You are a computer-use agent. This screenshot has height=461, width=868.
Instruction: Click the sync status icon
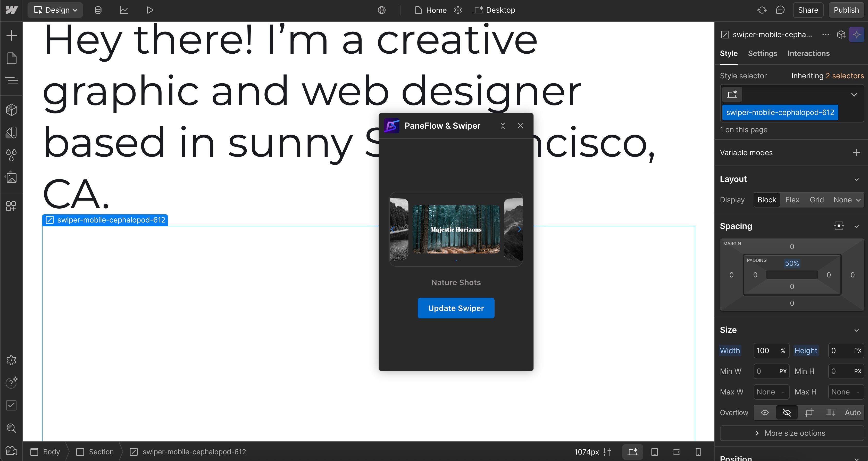coord(762,10)
